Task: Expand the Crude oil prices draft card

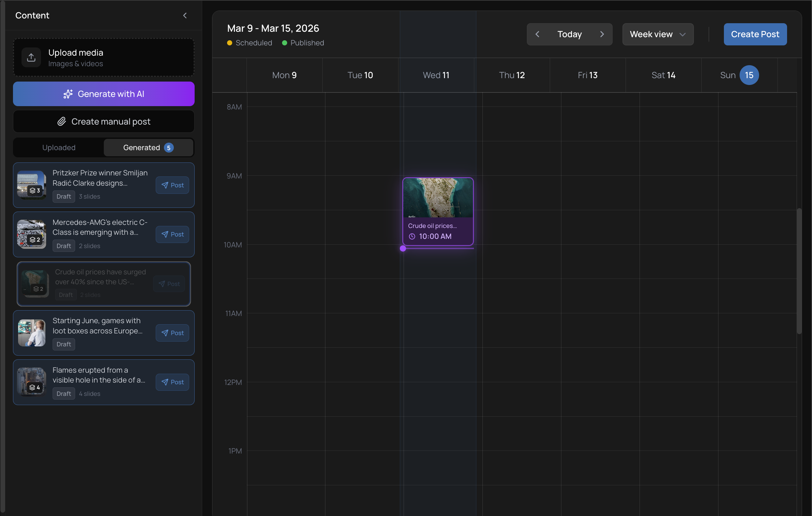Action: pyautogui.click(x=102, y=284)
